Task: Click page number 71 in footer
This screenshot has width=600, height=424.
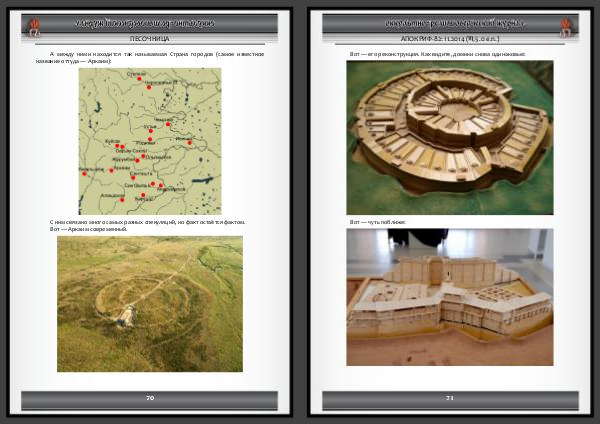Action: (450, 398)
